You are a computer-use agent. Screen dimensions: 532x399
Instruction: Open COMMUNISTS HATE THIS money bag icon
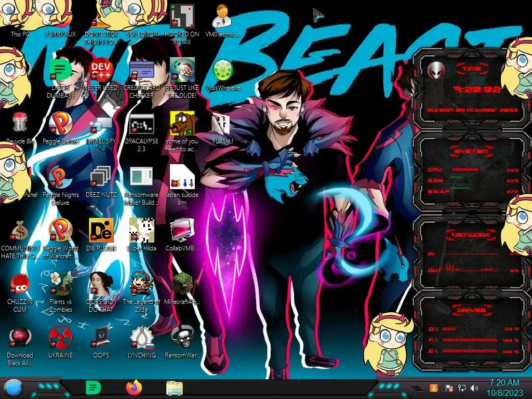click(20, 230)
